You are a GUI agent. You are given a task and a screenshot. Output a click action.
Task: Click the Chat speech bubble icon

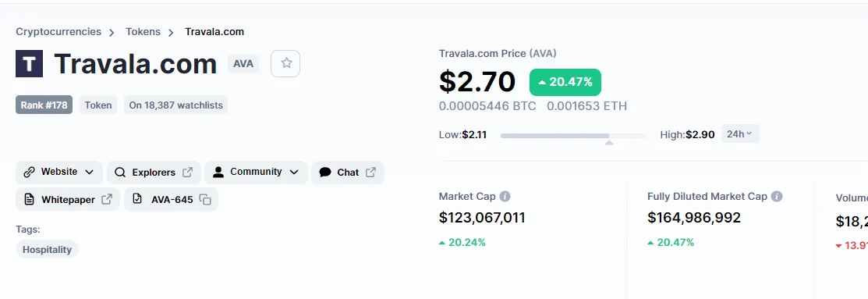pyautogui.click(x=325, y=173)
